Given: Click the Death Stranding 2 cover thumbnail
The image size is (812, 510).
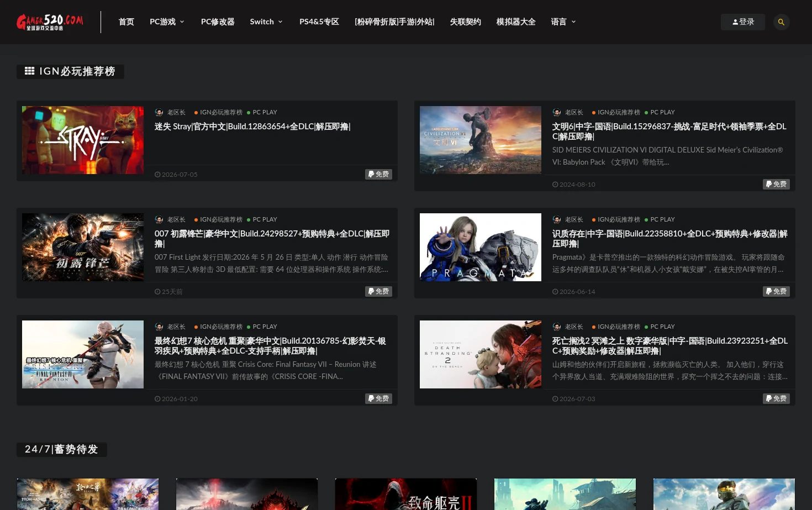Looking at the screenshot, I should [x=481, y=355].
